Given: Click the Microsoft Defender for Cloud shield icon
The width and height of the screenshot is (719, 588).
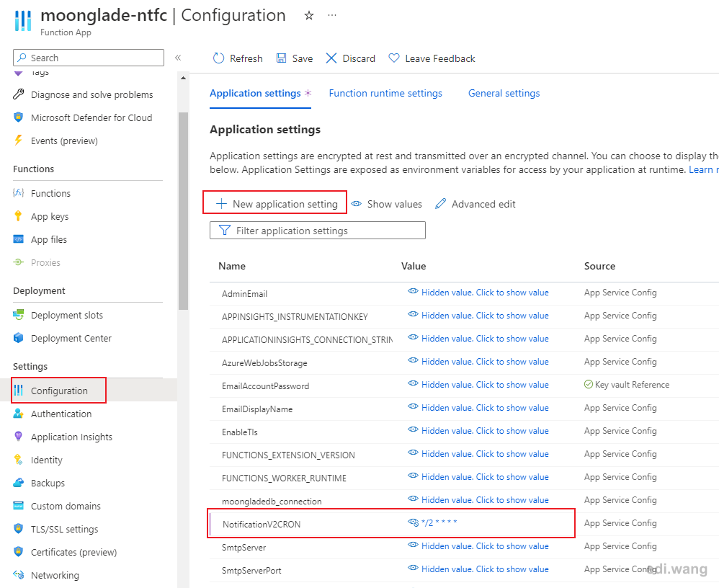Looking at the screenshot, I should [x=18, y=117].
